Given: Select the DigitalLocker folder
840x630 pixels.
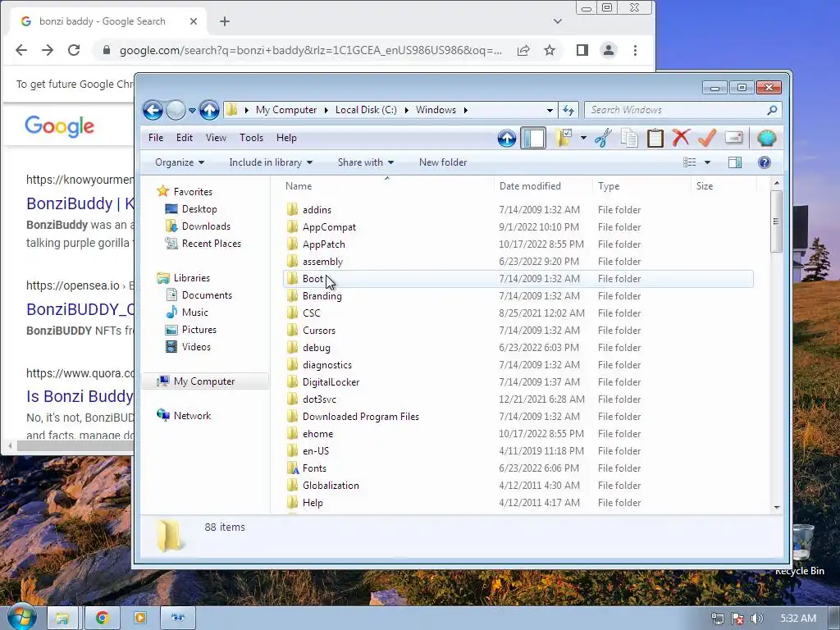Looking at the screenshot, I should click(x=518, y=382).
